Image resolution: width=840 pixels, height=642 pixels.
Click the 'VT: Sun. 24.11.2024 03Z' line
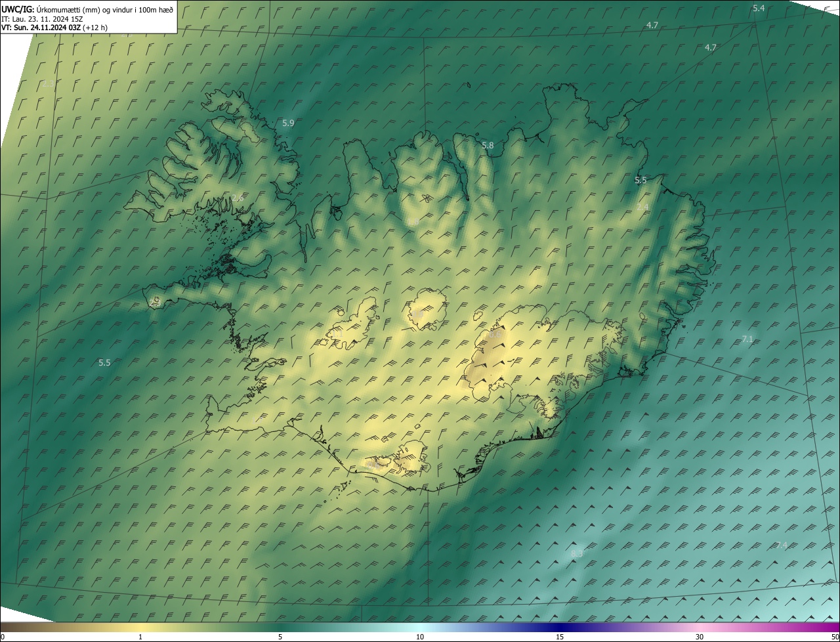[41, 28]
